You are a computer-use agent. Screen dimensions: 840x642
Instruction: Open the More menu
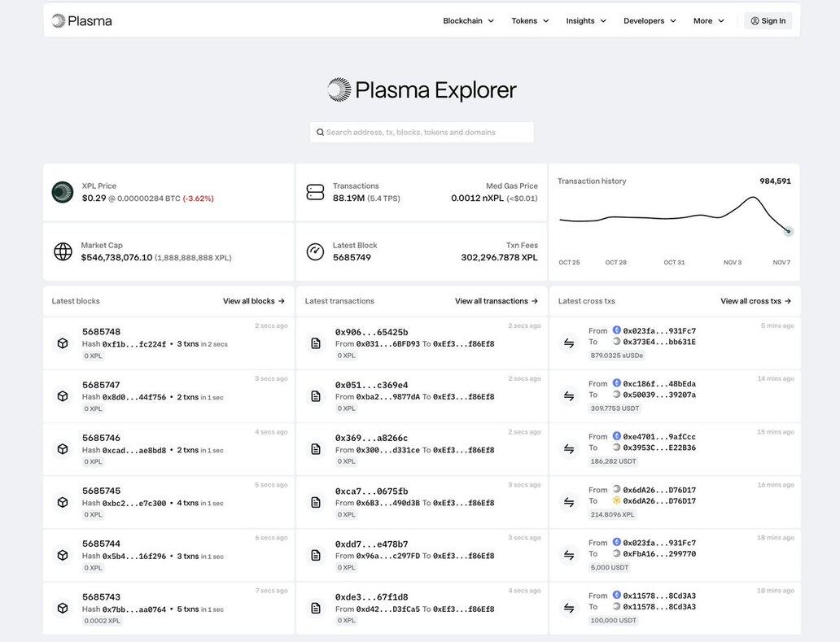[708, 20]
